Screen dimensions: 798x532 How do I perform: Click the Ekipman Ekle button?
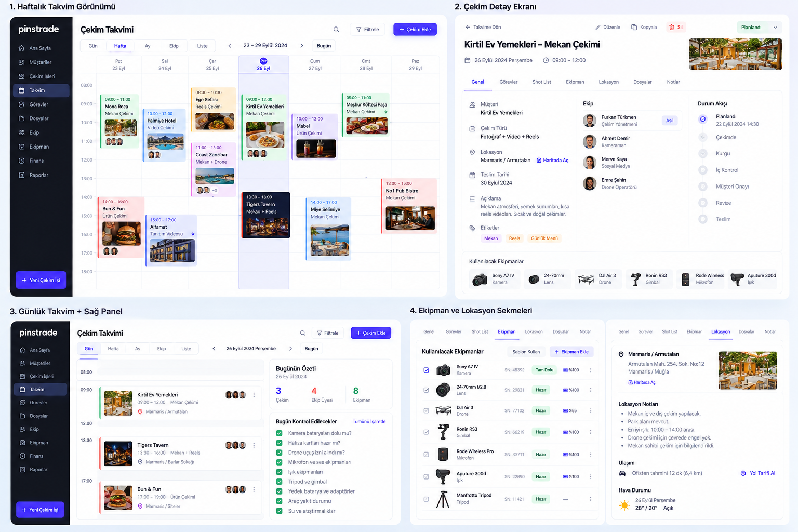571,352
